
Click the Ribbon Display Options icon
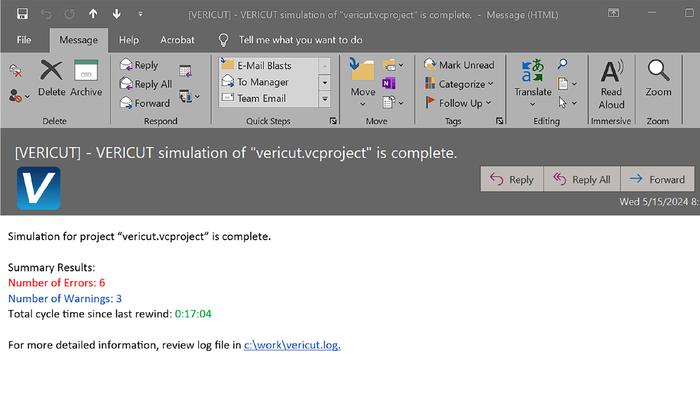613,13
